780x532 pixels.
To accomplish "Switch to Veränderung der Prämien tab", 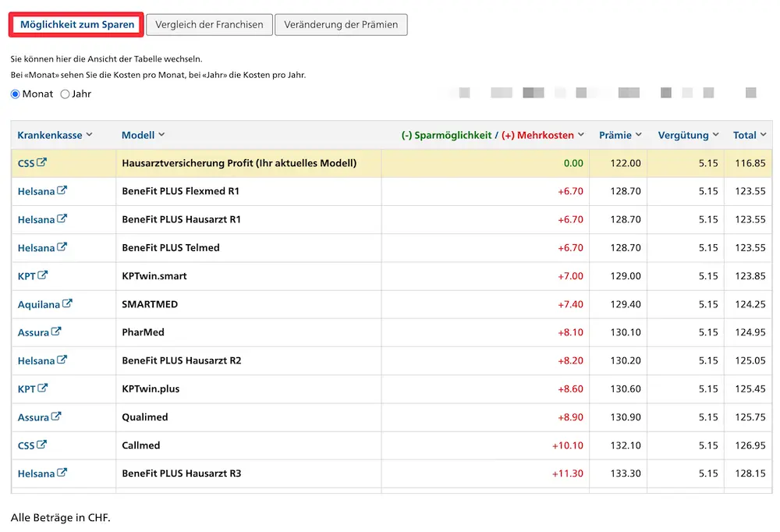I will click(341, 24).
